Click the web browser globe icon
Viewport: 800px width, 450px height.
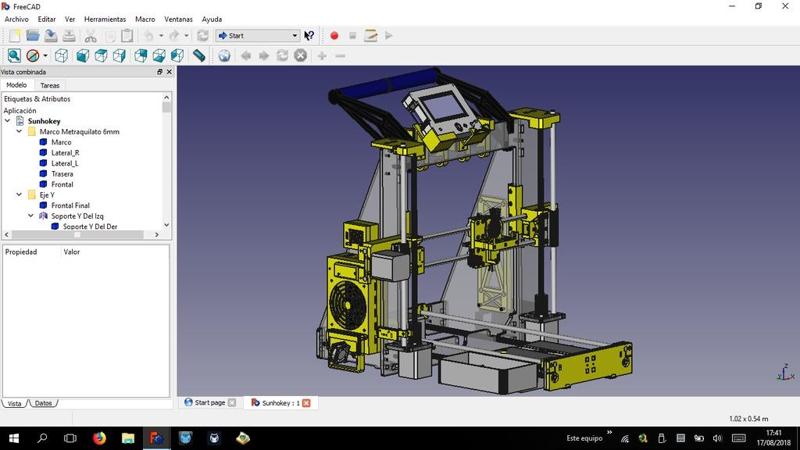click(224, 56)
